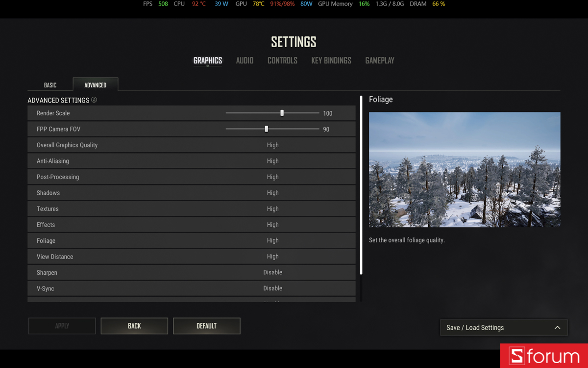Screen dimensions: 588x368
Task: Change the View Distance High value
Action: tap(273, 257)
